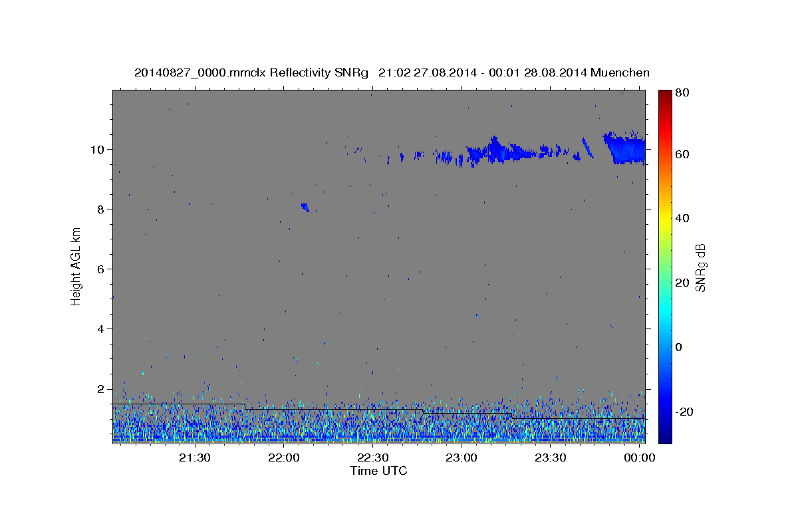Click the plot title text '20140827_0000.mmclx Reflectivity SNRg'
The image size is (798, 532).
[x=251, y=72]
